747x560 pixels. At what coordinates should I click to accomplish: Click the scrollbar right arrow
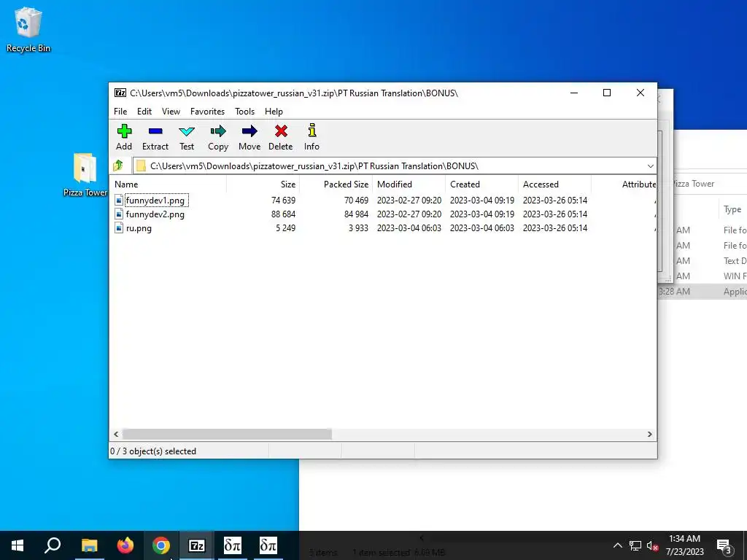tap(650, 435)
